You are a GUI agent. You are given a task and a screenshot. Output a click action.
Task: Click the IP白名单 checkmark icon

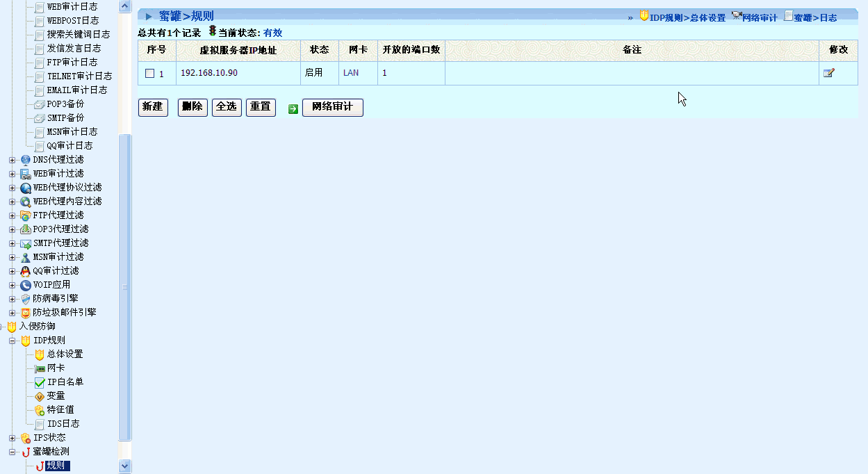40,382
